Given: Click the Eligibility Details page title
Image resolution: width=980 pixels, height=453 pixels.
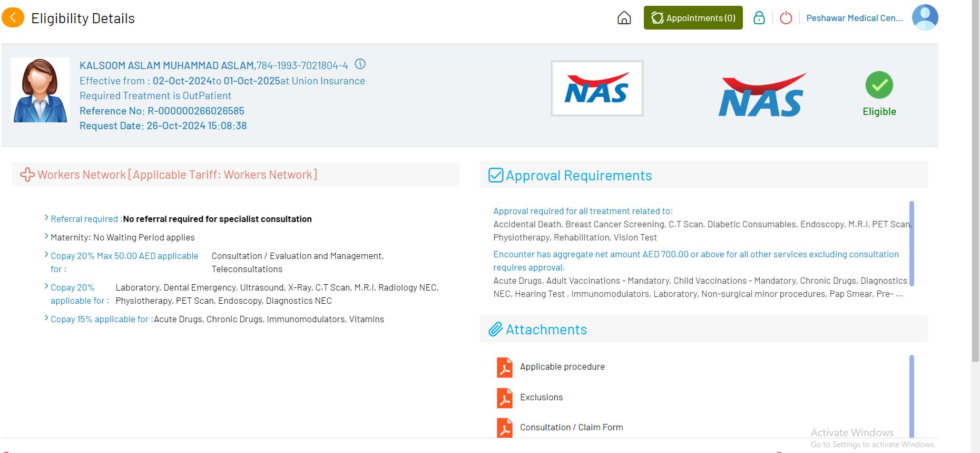Looking at the screenshot, I should coord(83,18).
